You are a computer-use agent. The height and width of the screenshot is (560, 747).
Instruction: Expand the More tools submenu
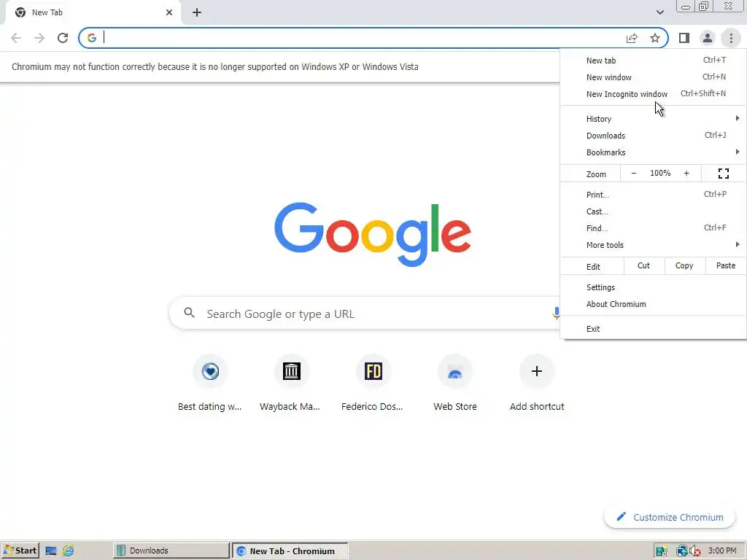(x=653, y=245)
